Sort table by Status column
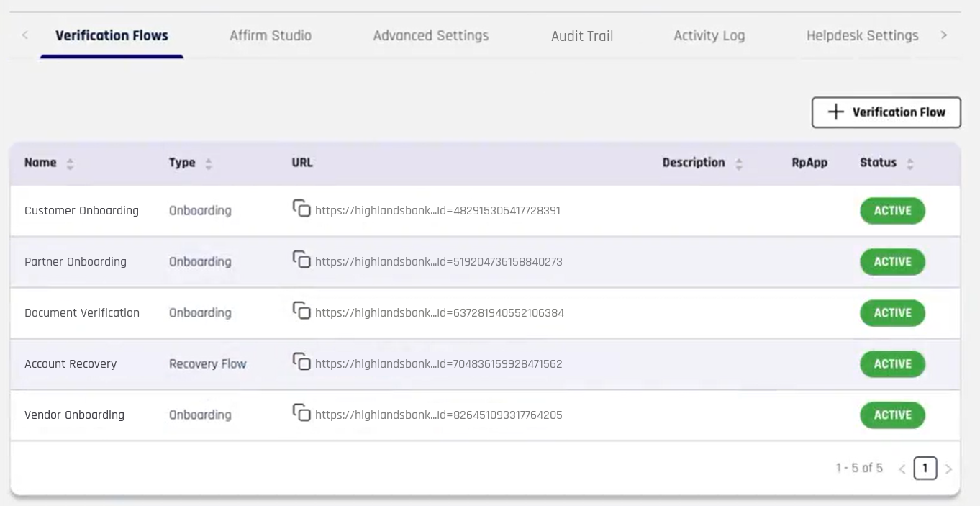The width and height of the screenshot is (980, 506). 910,163
